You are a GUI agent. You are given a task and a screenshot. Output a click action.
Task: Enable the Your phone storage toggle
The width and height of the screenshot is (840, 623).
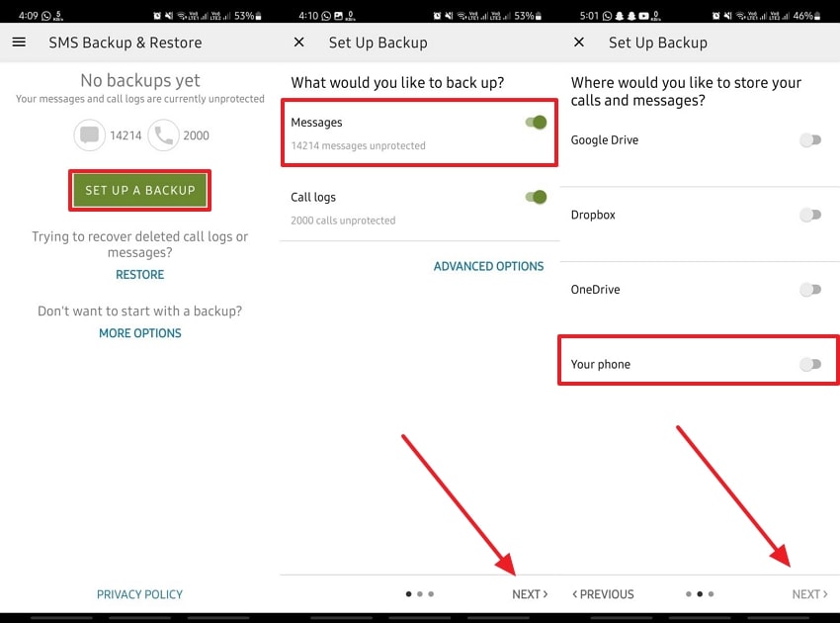click(809, 365)
